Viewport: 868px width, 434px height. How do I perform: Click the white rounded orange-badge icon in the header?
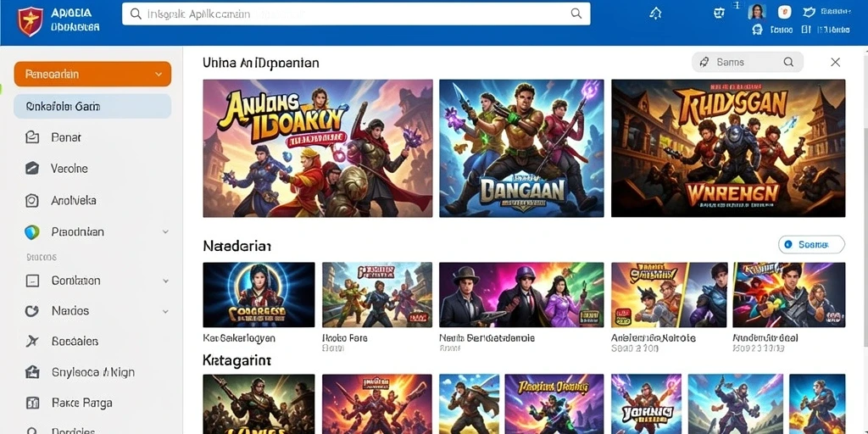click(784, 12)
